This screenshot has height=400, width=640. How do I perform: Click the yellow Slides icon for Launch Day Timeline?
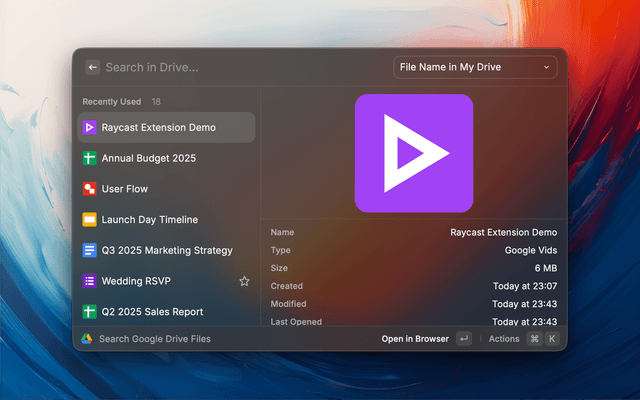pos(89,220)
